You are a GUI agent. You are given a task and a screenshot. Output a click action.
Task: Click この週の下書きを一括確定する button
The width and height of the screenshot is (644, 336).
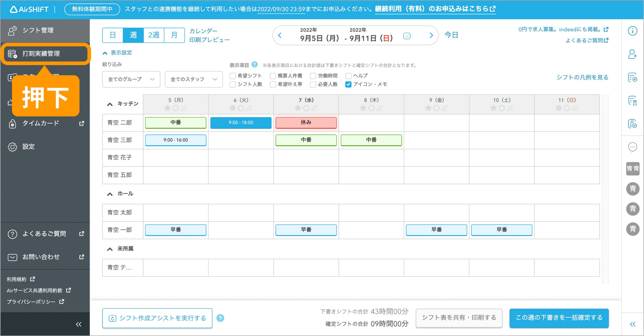(559, 318)
